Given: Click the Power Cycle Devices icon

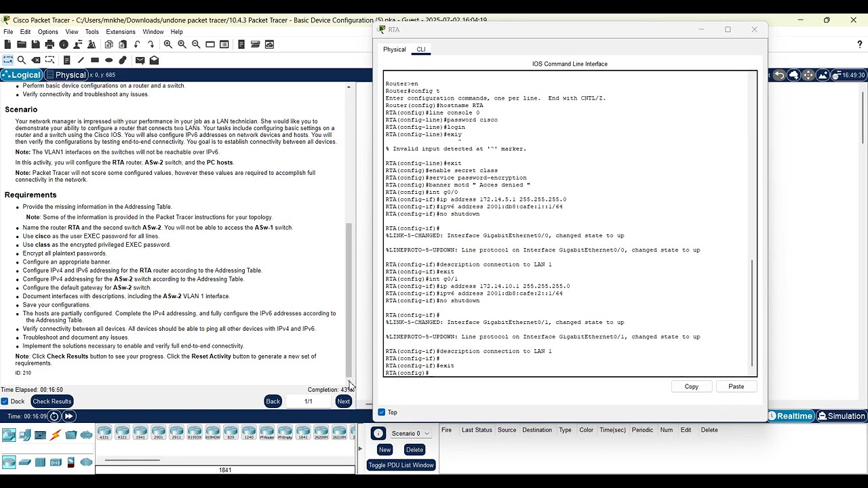Looking at the screenshot, I should point(54,416).
